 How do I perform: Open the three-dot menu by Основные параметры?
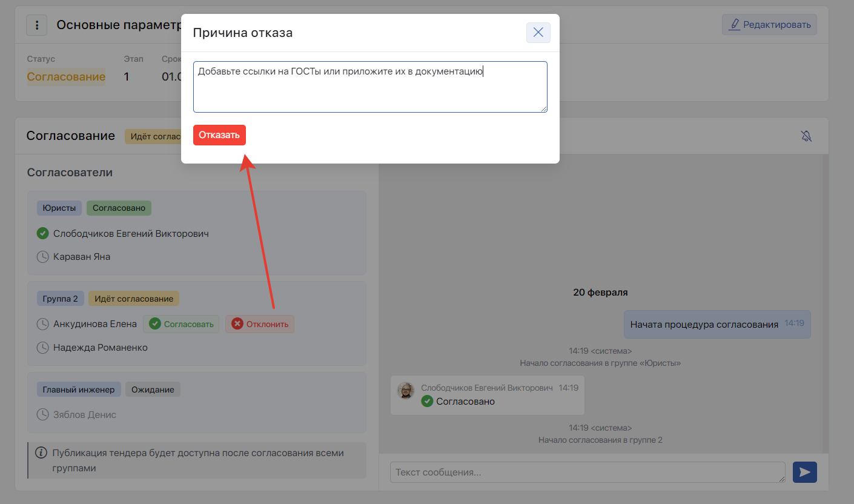tap(37, 25)
